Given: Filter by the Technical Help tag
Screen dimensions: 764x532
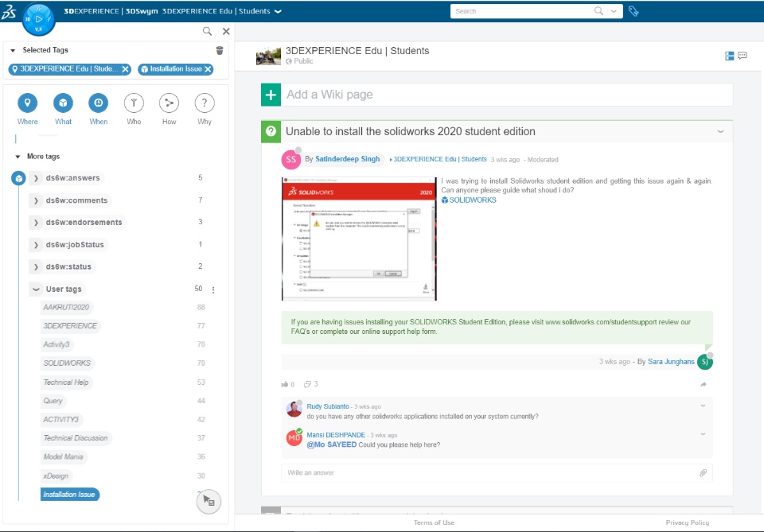Looking at the screenshot, I should (x=66, y=382).
